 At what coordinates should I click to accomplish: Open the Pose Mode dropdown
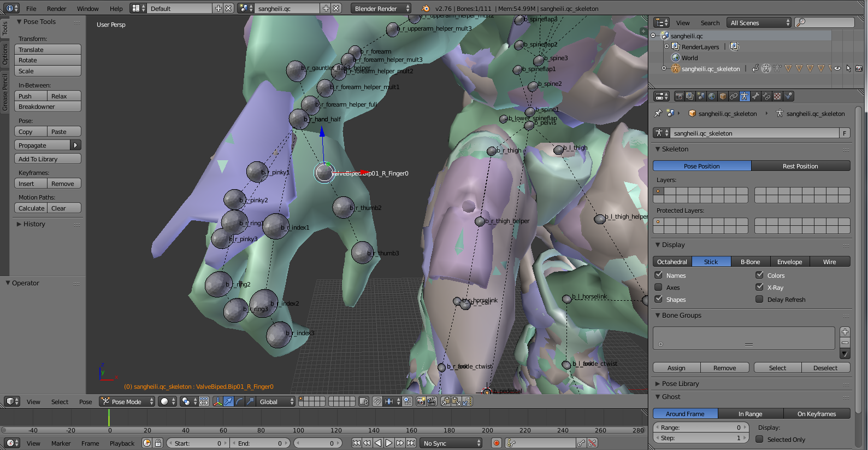(x=127, y=401)
